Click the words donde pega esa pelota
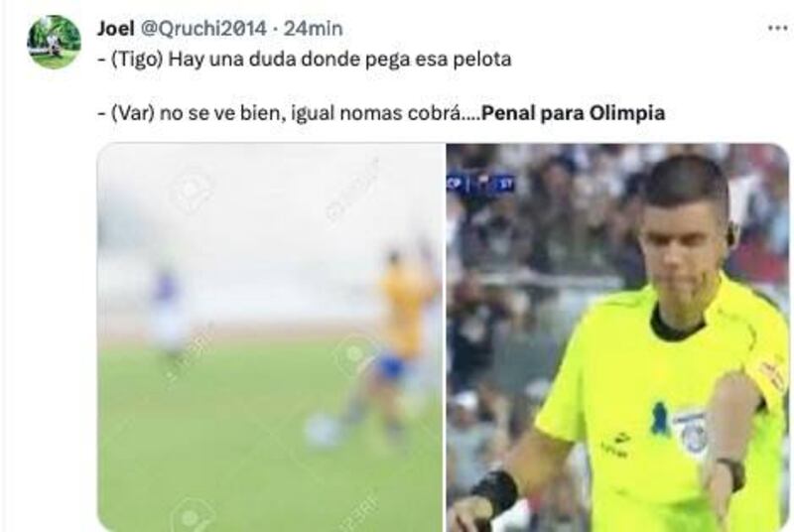The image size is (794, 532). pyautogui.click(x=406, y=60)
